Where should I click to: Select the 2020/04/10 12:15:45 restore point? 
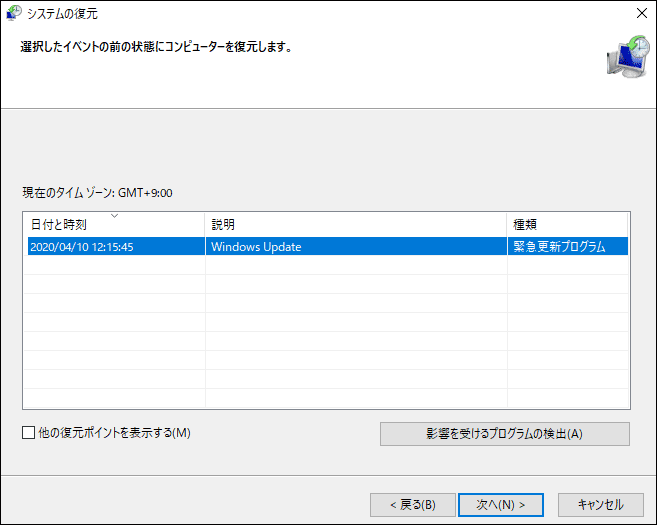[x=328, y=246]
